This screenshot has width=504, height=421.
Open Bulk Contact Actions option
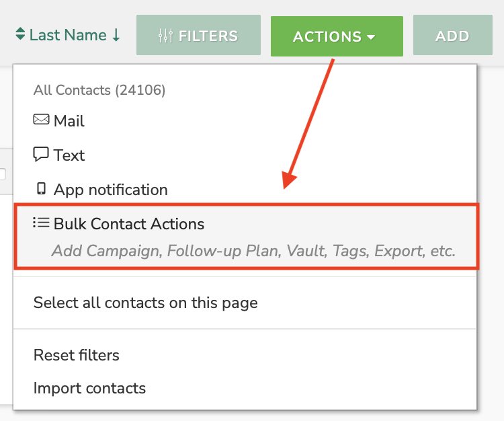(x=247, y=236)
